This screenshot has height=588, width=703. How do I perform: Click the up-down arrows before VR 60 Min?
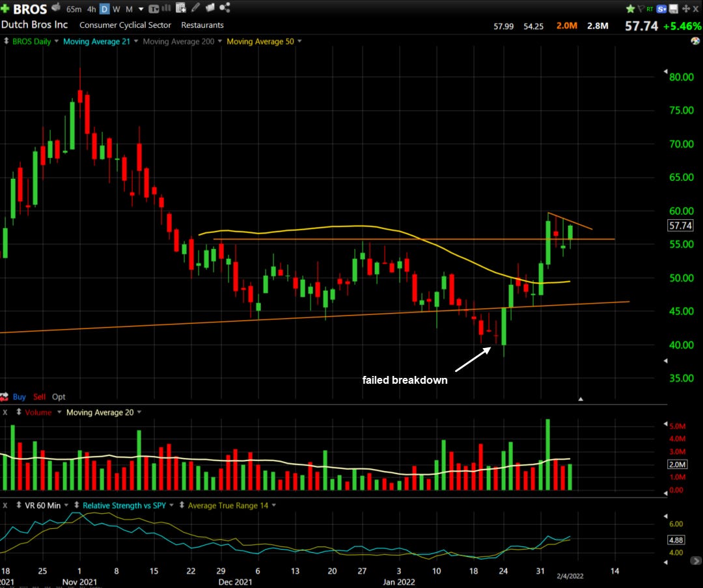pyautogui.click(x=19, y=505)
